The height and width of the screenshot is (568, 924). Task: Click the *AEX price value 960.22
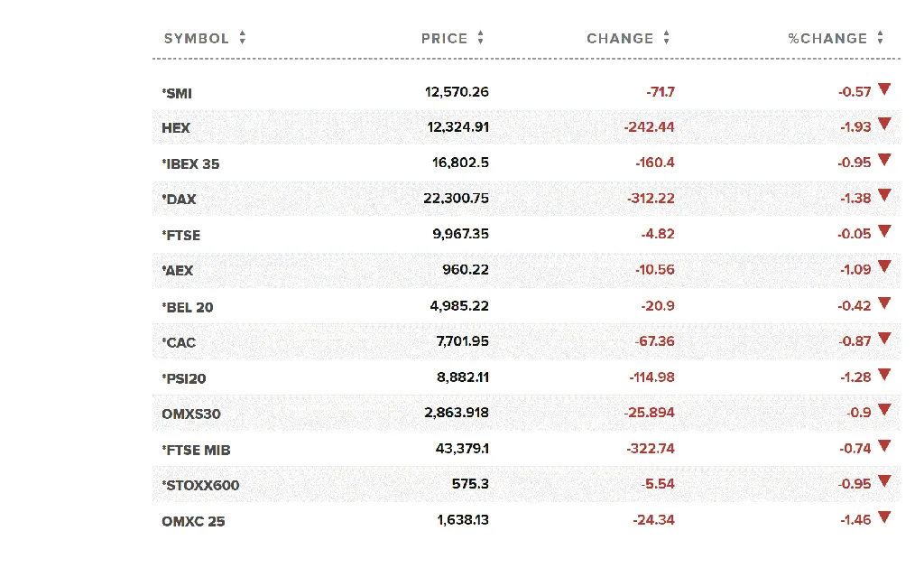(465, 270)
